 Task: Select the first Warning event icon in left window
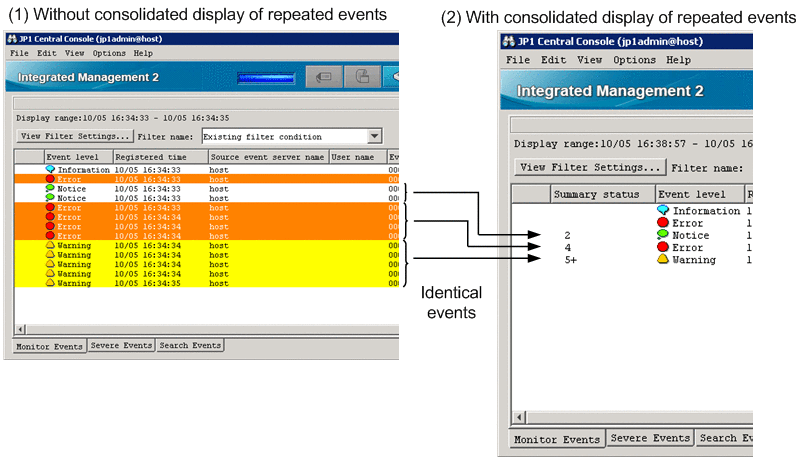click(50, 245)
